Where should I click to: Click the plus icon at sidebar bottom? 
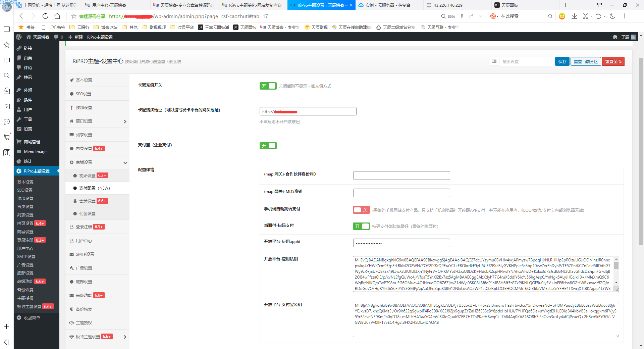point(6,327)
